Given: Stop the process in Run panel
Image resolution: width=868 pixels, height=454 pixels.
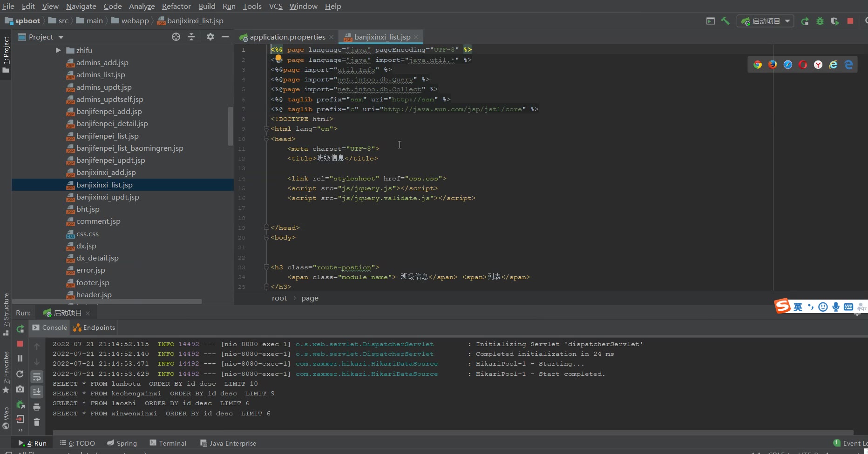Looking at the screenshot, I should (20, 344).
